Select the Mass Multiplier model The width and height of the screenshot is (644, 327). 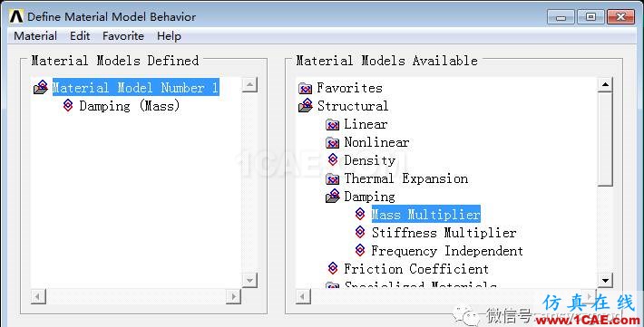tap(426, 214)
